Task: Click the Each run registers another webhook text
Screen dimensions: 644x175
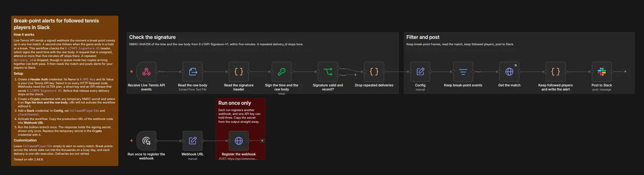Action: [239, 116]
